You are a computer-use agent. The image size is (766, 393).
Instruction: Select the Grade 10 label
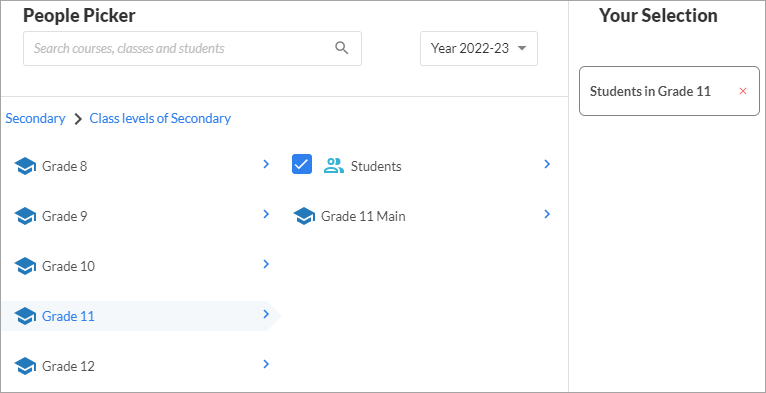[68, 266]
